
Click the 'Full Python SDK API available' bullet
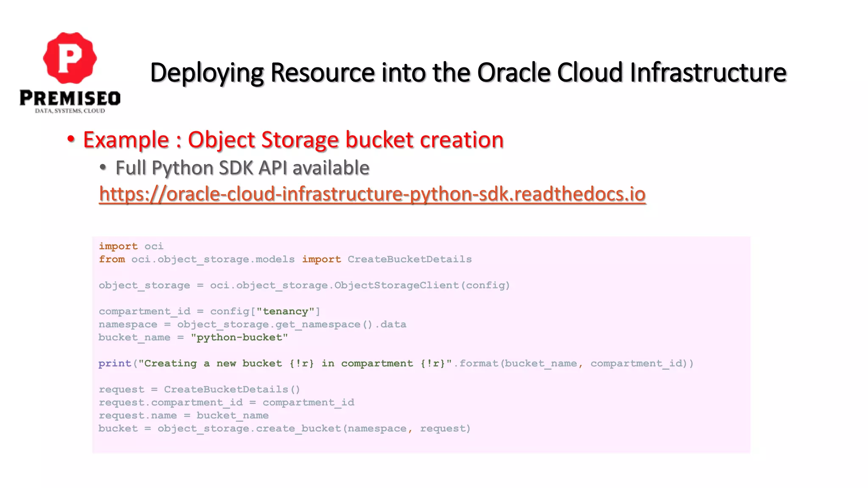(242, 168)
